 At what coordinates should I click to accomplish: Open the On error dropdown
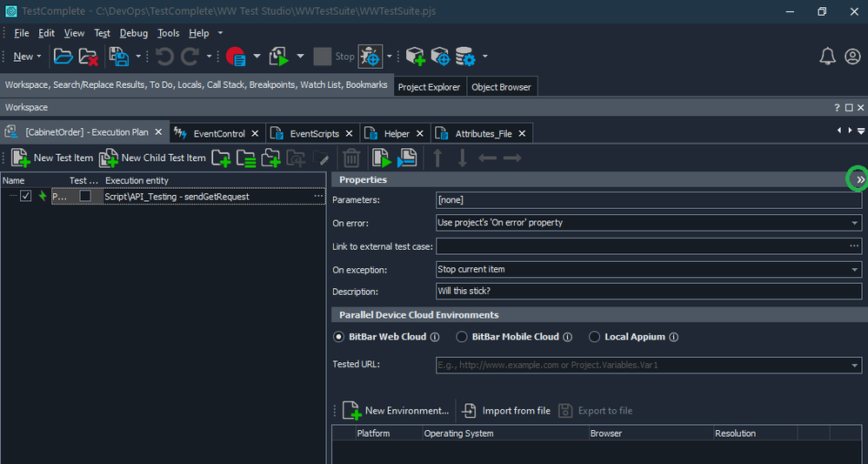coord(855,223)
